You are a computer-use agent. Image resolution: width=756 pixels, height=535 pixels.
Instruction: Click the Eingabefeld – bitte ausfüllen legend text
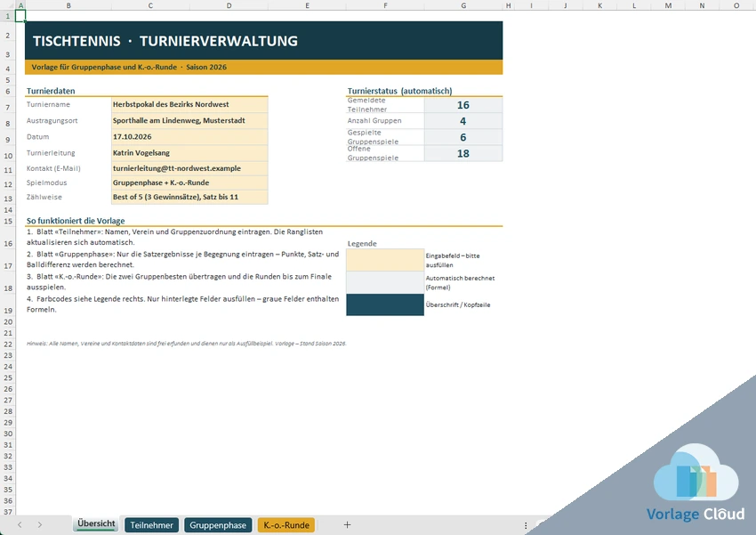coord(453,260)
